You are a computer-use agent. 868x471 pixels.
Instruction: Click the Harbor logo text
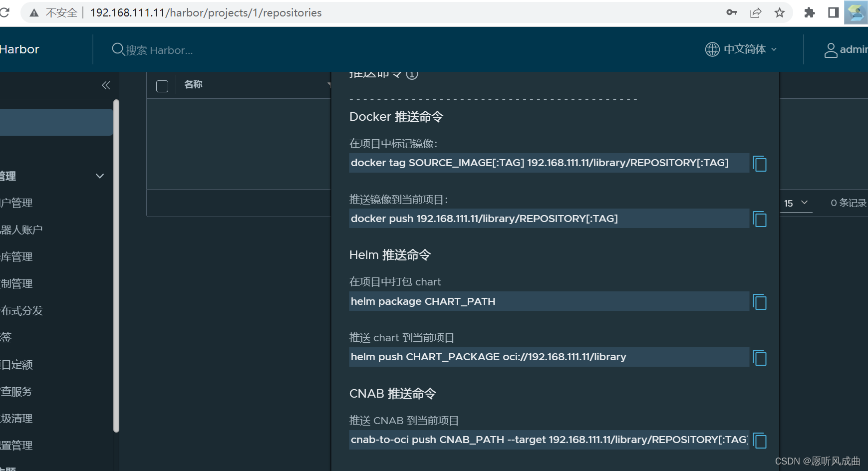(19, 49)
